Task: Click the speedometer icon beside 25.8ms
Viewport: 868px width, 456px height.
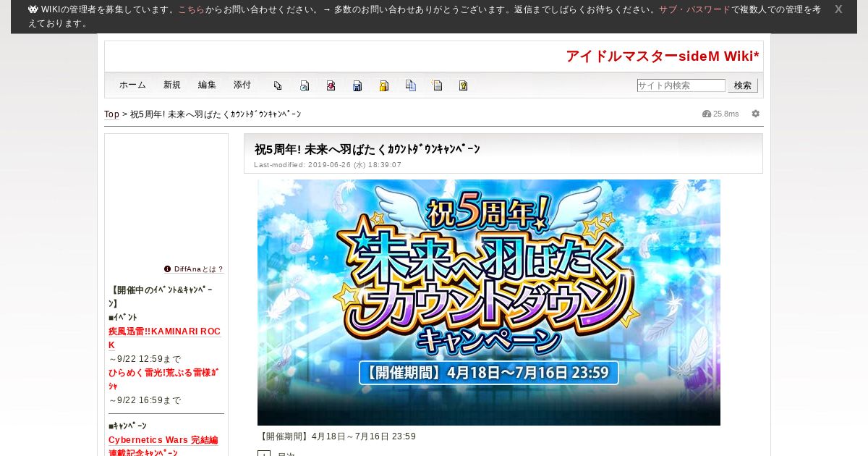Action: [x=707, y=114]
